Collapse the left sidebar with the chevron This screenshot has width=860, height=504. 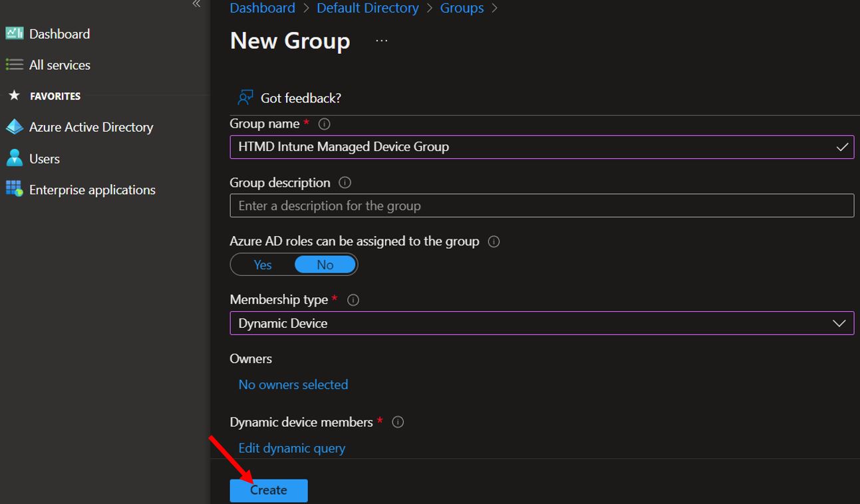click(x=196, y=5)
